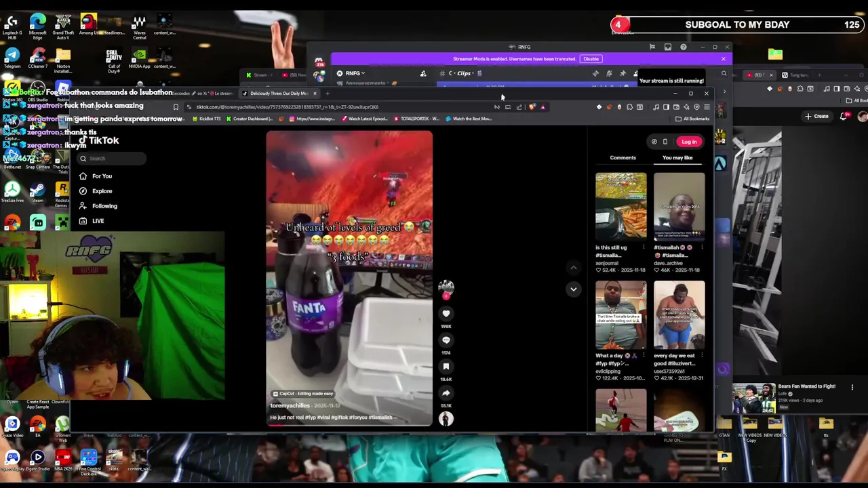Open Microsoft Edge desktop shortcut
This screenshot has height=488, width=868.
38,27
